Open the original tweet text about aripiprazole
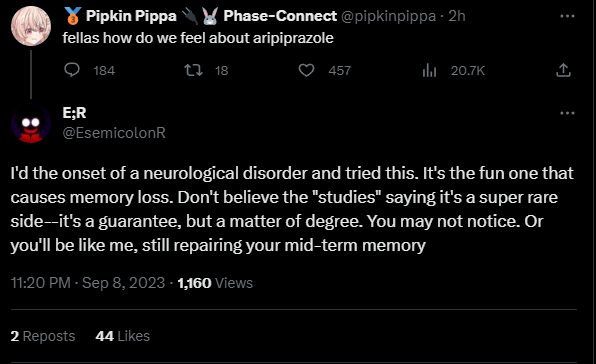Image resolution: width=596 pixels, height=364 pixels. tap(198, 38)
